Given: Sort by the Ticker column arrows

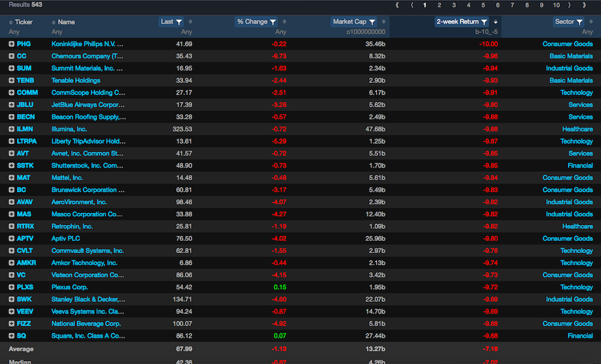Looking at the screenshot, I should [11, 22].
